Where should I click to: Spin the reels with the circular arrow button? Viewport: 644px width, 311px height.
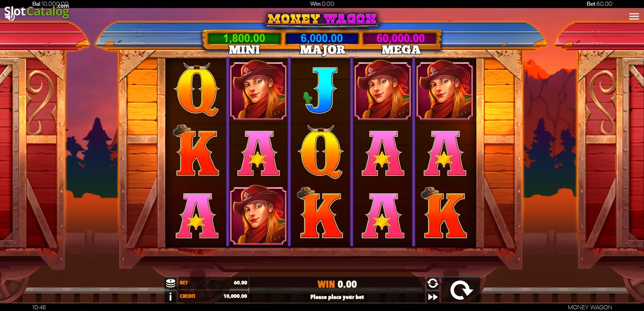coord(461,290)
